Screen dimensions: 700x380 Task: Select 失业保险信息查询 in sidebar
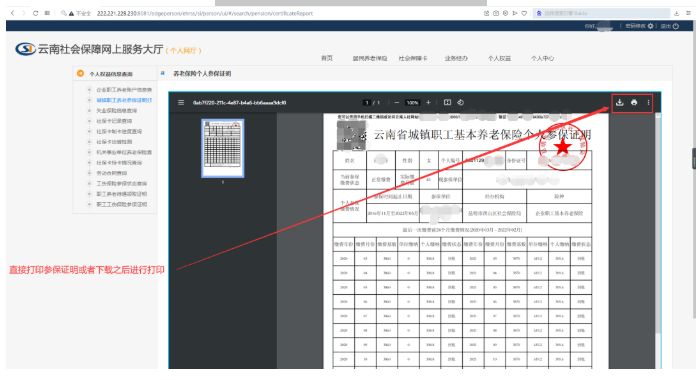117,110
